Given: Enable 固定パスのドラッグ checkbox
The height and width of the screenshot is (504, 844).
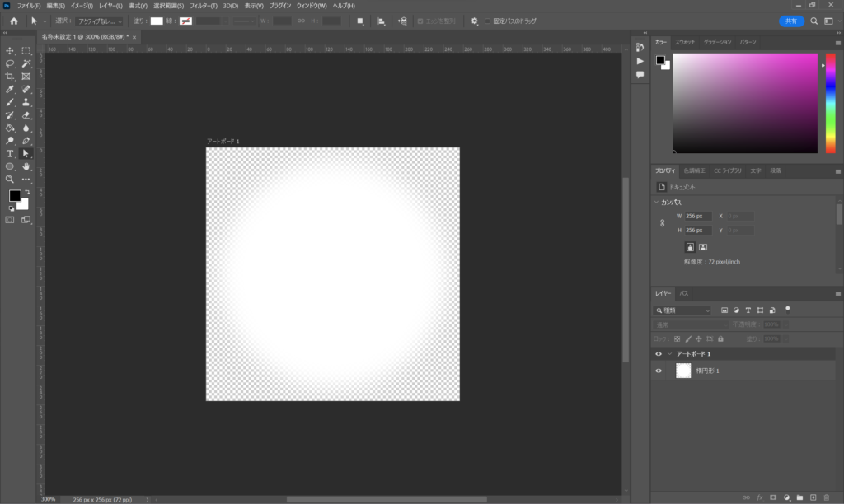Looking at the screenshot, I should (487, 21).
